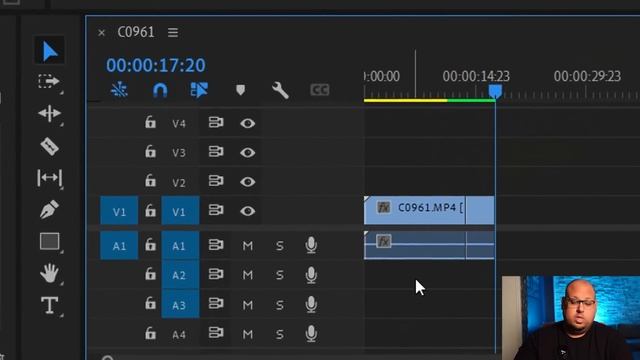Toggle sync lock on V3 track
The height and width of the screenshot is (360, 640).
(x=216, y=152)
